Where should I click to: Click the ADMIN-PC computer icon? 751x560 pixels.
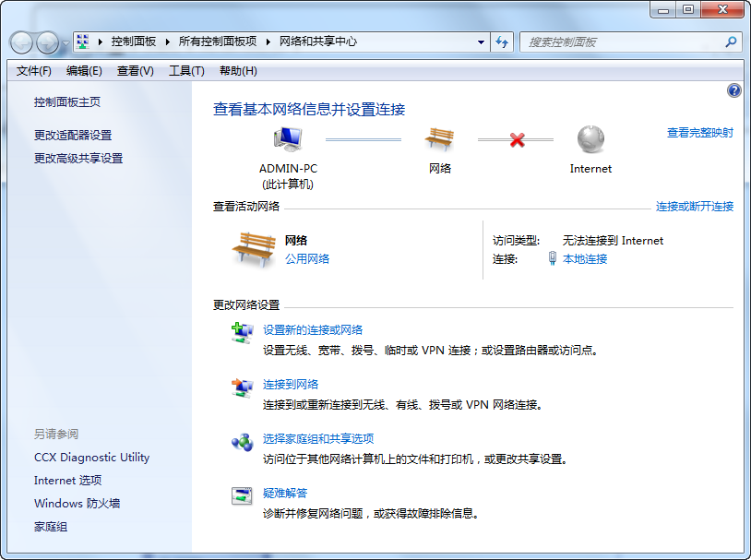(x=287, y=139)
